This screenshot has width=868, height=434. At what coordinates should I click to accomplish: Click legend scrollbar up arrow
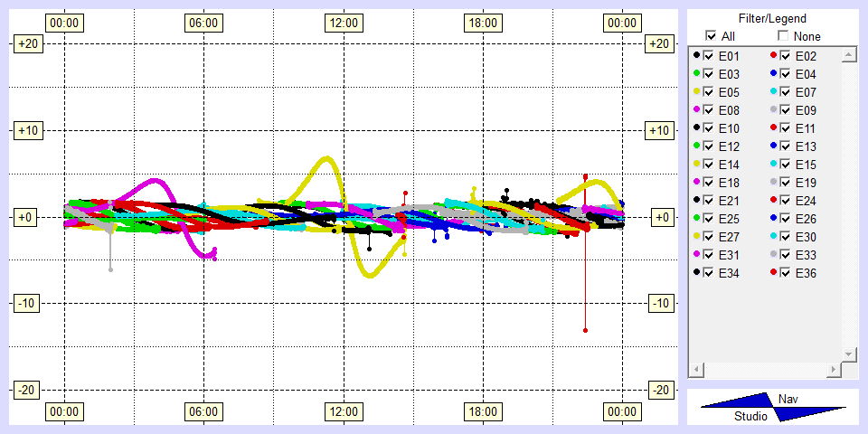848,56
